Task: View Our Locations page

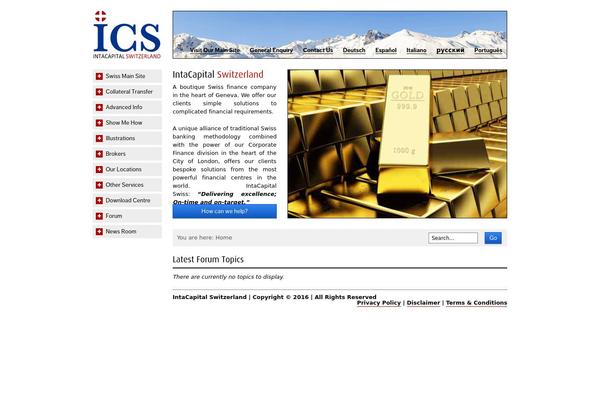Action: click(127, 169)
